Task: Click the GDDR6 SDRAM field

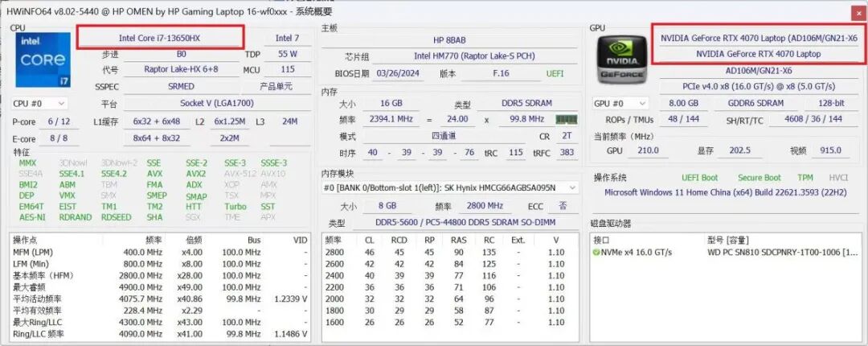Action: point(756,103)
